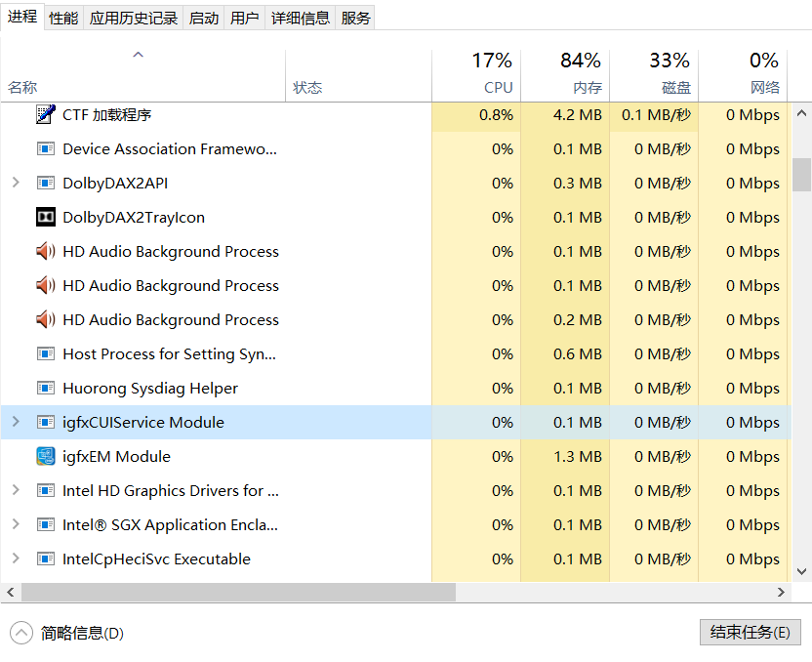Click the 0.3 MB memory of DolbyDAX2API

tap(578, 184)
